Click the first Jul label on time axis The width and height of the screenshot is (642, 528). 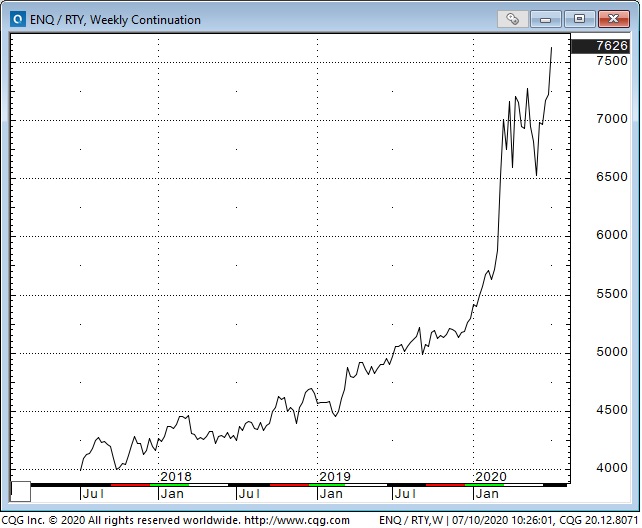pos(93,494)
